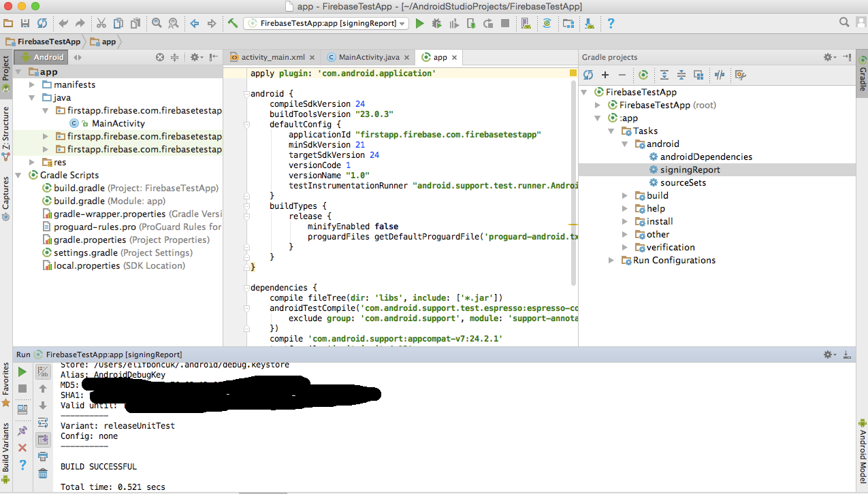Viewport: 868px width, 494px height.
Task: Click the Cut scissors icon in toolbar
Action: [101, 23]
